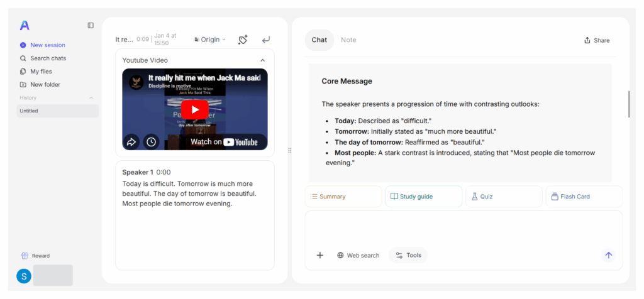
Task: Play the YouTube video
Action: point(195,109)
